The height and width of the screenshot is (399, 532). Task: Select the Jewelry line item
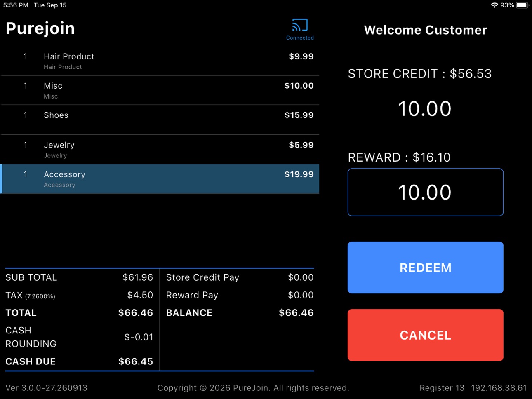pyautogui.click(x=160, y=150)
